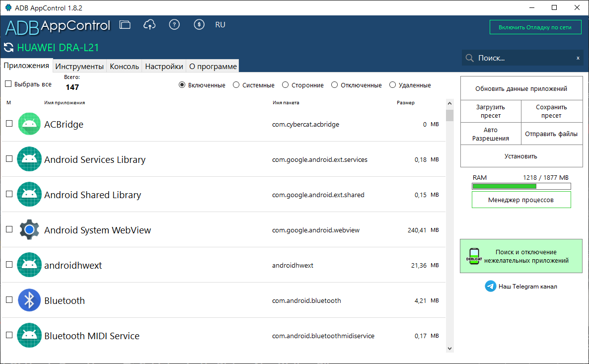Viewport: 589px width, 364px height.
Task: Switch to the 'Инструменты' tab
Action: pyautogui.click(x=79, y=66)
